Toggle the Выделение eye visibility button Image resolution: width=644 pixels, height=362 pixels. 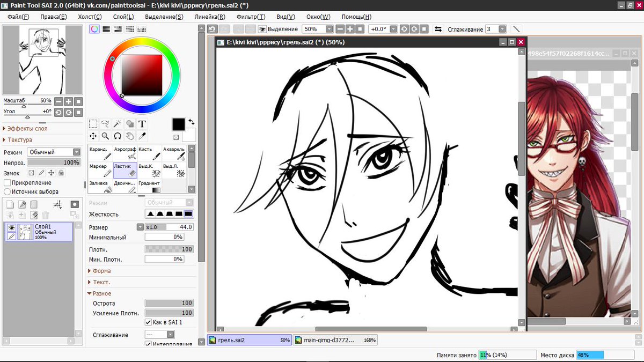point(262,29)
